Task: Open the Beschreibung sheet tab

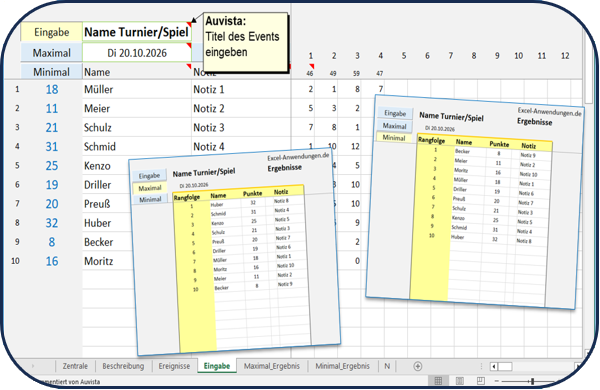Action: pyautogui.click(x=123, y=366)
